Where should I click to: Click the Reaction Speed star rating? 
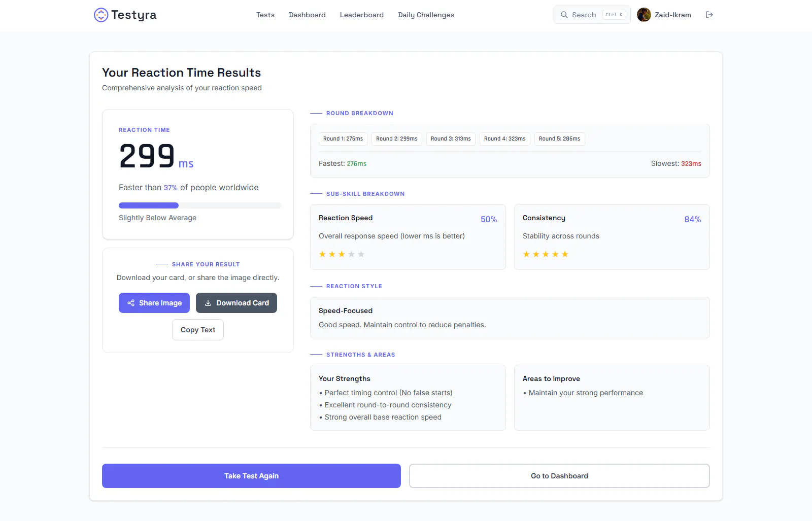point(342,254)
